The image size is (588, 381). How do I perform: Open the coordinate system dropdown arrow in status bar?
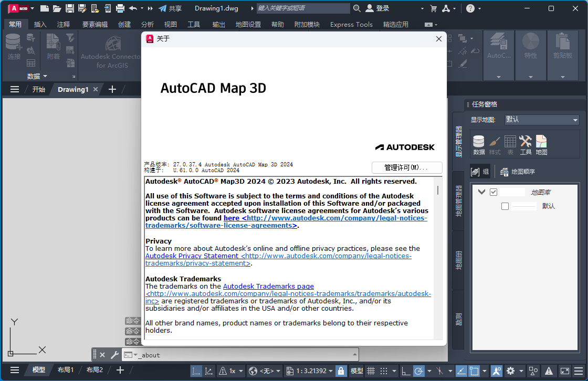click(x=278, y=371)
